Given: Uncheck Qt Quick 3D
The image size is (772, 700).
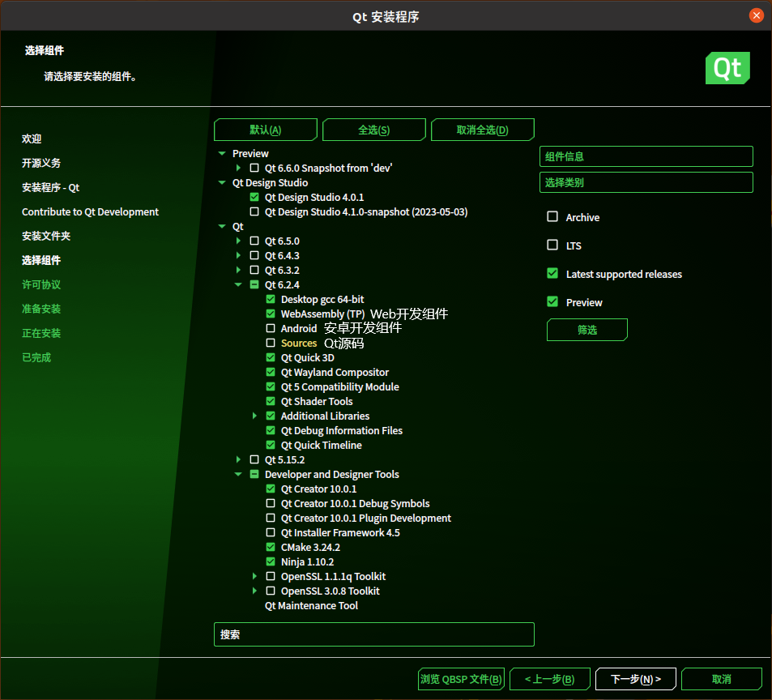Looking at the screenshot, I should 271,357.
